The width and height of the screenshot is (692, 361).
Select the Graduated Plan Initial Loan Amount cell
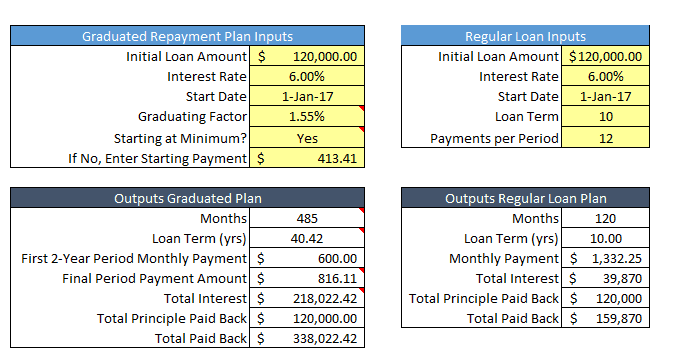tap(307, 56)
